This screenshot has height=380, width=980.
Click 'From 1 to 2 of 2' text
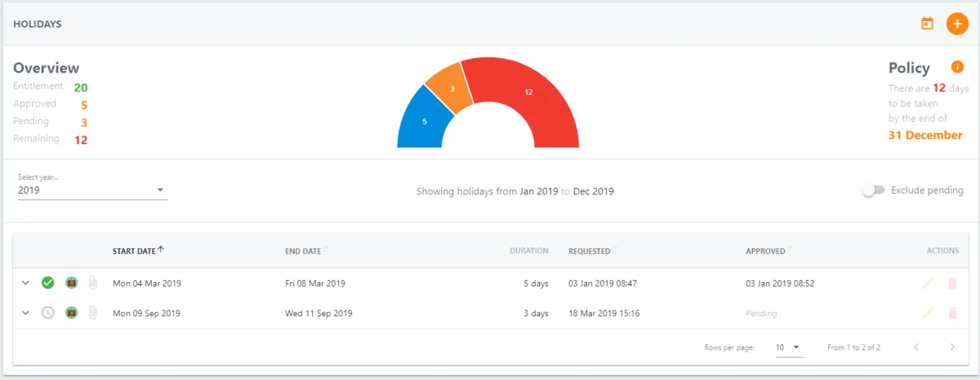[x=853, y=347]
